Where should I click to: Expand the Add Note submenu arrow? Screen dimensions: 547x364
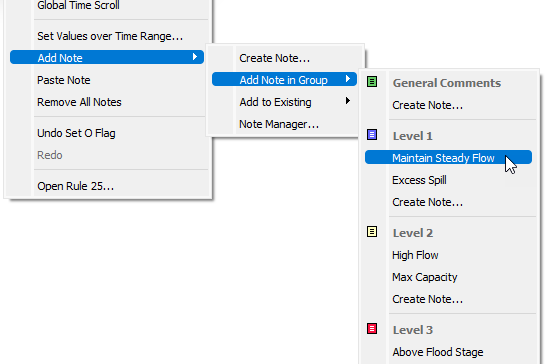point(195,57)
